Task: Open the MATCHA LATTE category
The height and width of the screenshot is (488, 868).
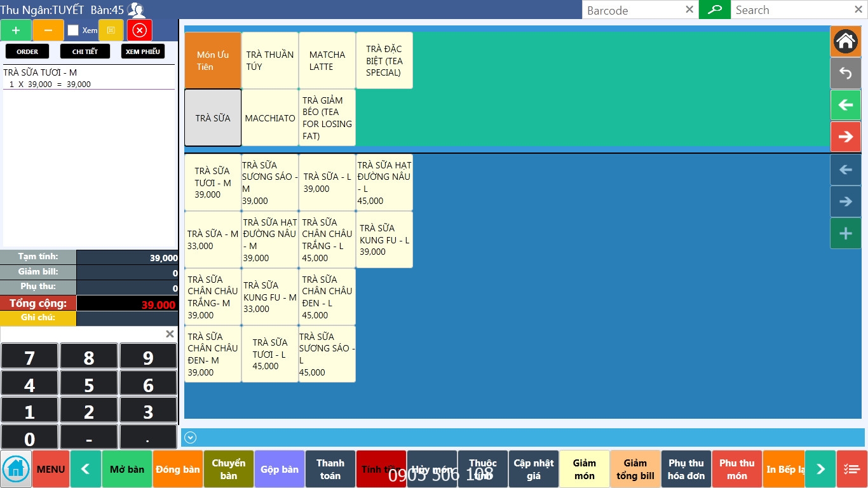Action: tap(327, 60)
